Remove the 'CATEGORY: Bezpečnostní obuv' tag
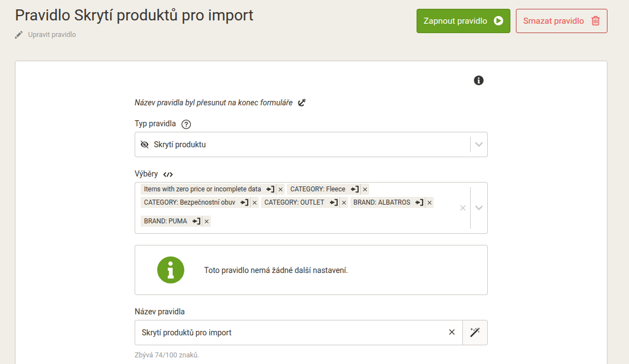Screen dimensions: 629x364 [x=255, y=202]
